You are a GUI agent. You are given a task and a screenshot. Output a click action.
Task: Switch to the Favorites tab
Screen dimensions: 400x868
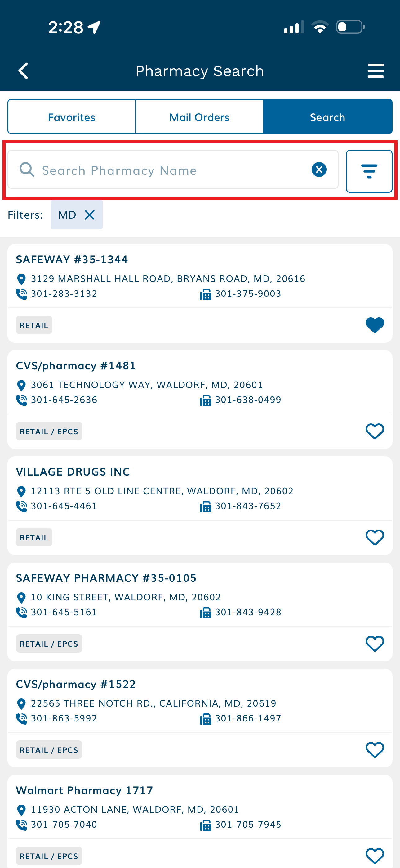click(72, 117)
